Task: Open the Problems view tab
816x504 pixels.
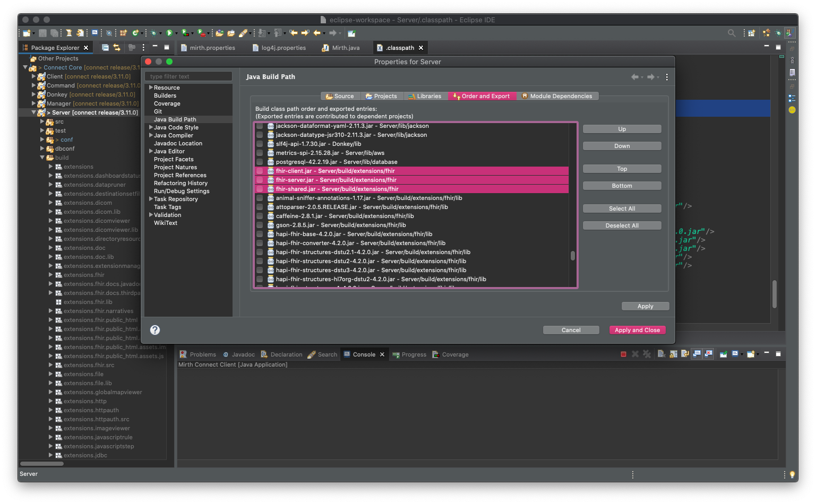Action: 198,354
